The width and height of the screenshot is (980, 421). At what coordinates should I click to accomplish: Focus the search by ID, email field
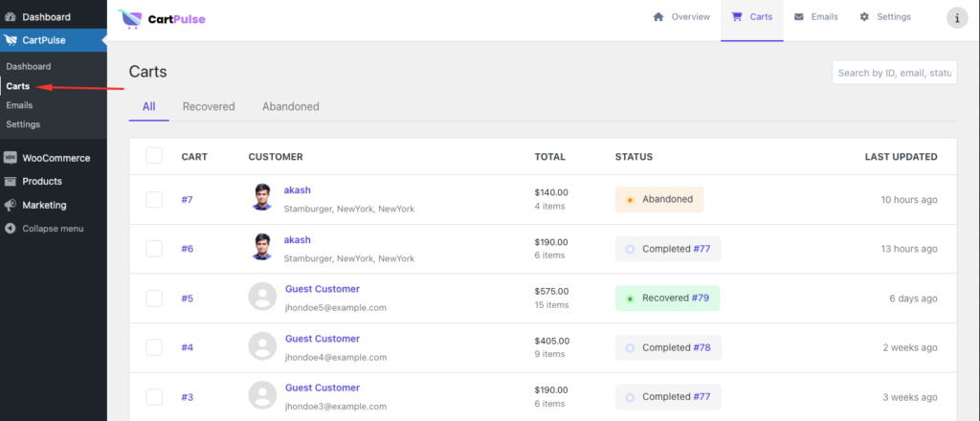point(895,73)
